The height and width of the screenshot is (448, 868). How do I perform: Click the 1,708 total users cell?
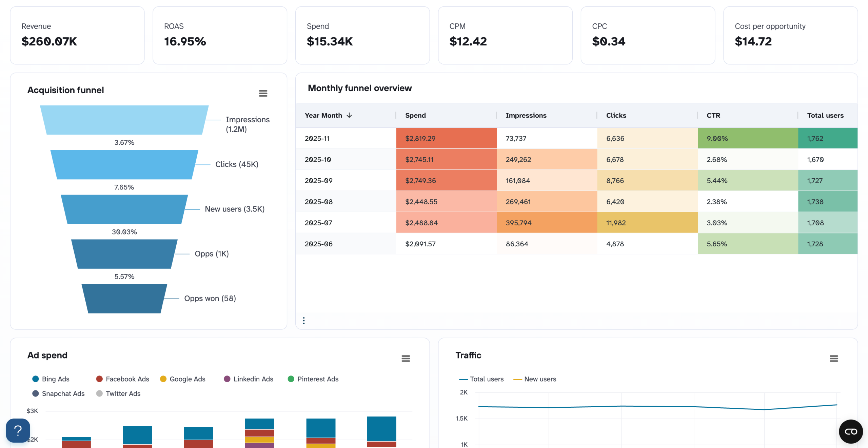click(x=828, y=223)
